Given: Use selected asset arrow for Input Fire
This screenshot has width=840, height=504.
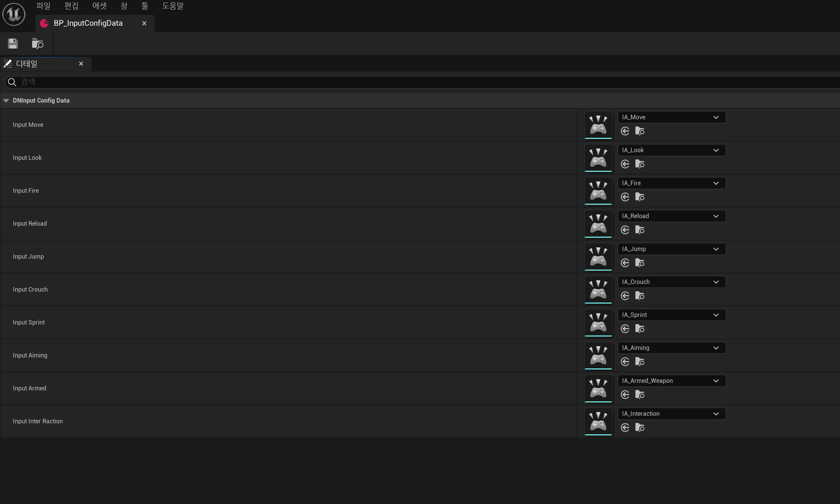Looking at the screenshot, I should click(625, 197).
